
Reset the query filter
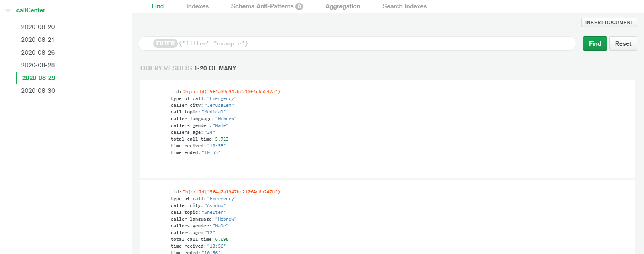tap(623, 43)
